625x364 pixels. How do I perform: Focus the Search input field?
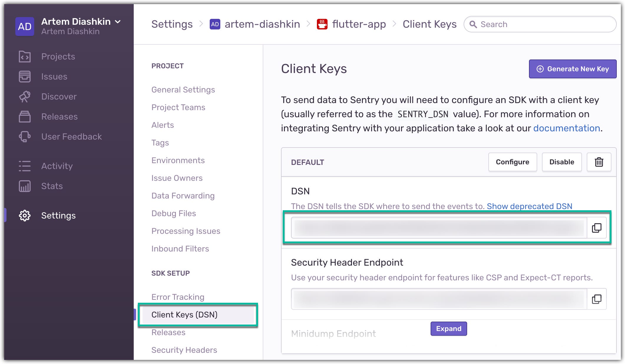[540, 24]
